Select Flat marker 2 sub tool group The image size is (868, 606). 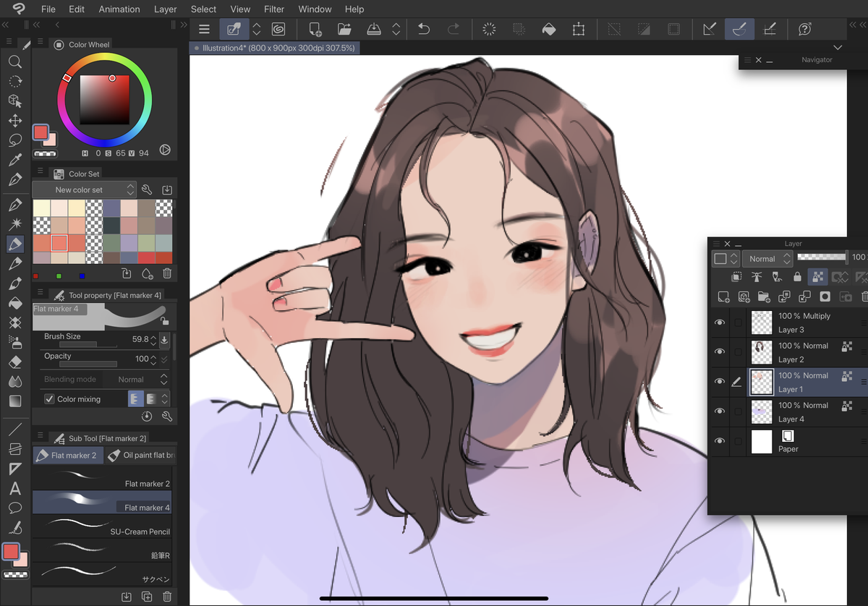pos(67,456)
